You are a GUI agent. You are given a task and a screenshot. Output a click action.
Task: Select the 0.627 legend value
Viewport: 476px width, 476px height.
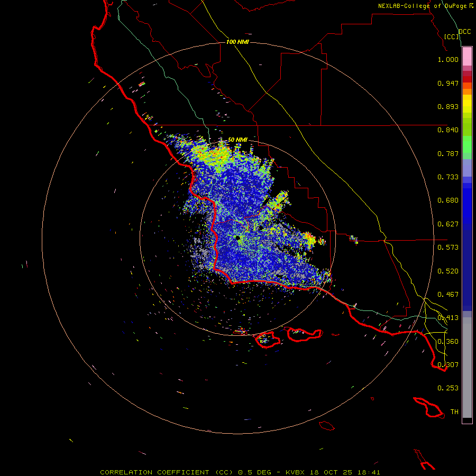click(448, 224)
